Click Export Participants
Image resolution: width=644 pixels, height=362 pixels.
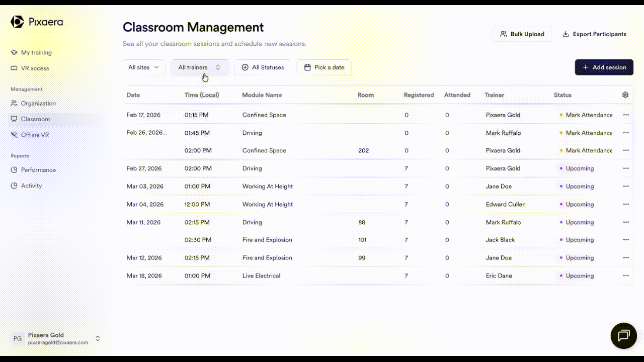coord(594,34)
